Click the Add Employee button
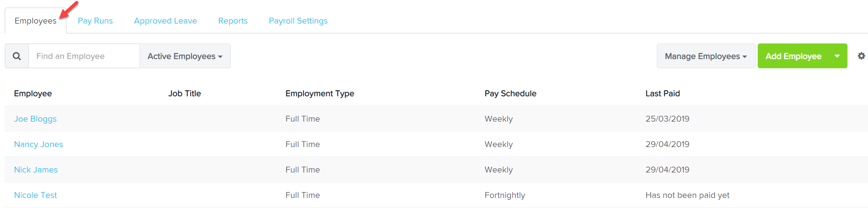This screenshot has width=868, height=211. (x=793, y=56)
